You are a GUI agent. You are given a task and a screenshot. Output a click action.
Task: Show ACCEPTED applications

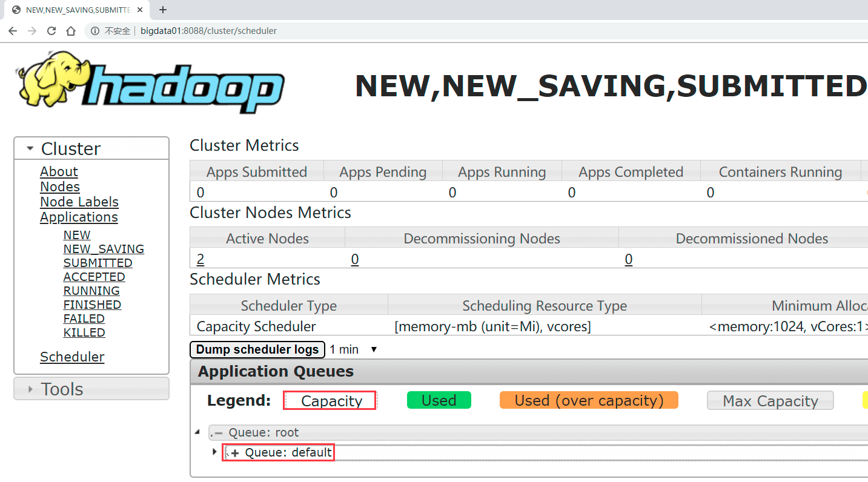[x=94, y=277]
